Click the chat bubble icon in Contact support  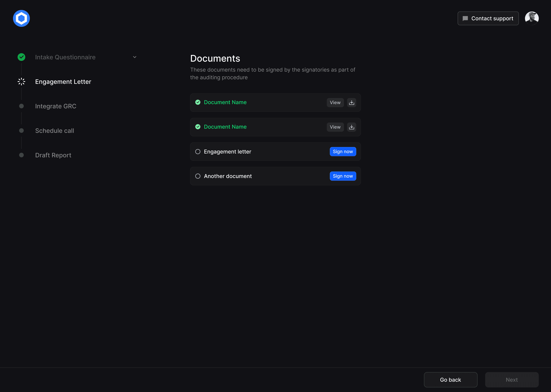coord(465,19)
